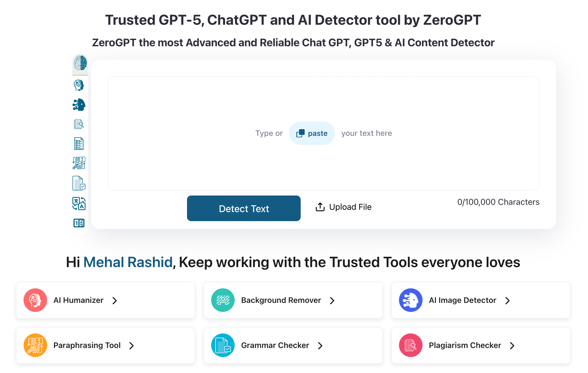Click the Detect Text button
Image resolution: width=588 pixels, height=373 pixels.
(x=244, y=208)
